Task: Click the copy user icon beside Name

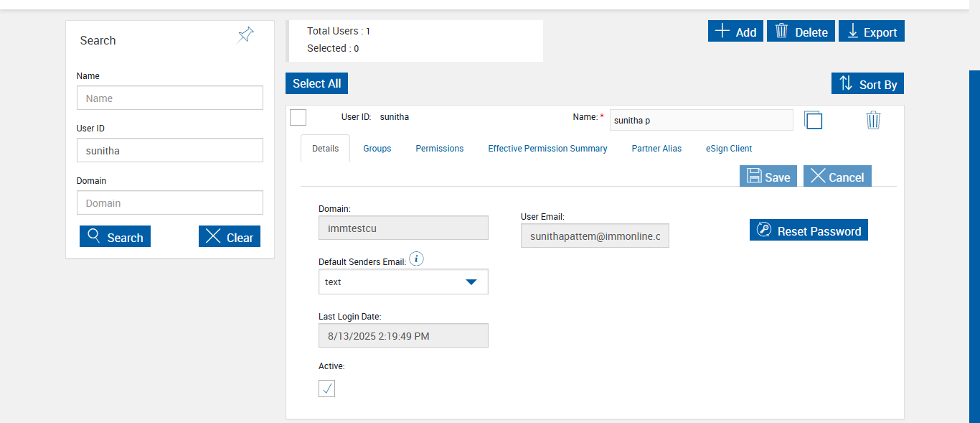Action: pos(813,120)
